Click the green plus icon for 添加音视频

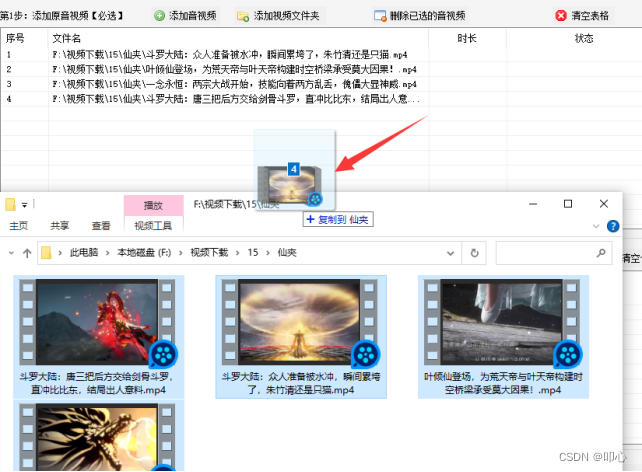[159, 16]
